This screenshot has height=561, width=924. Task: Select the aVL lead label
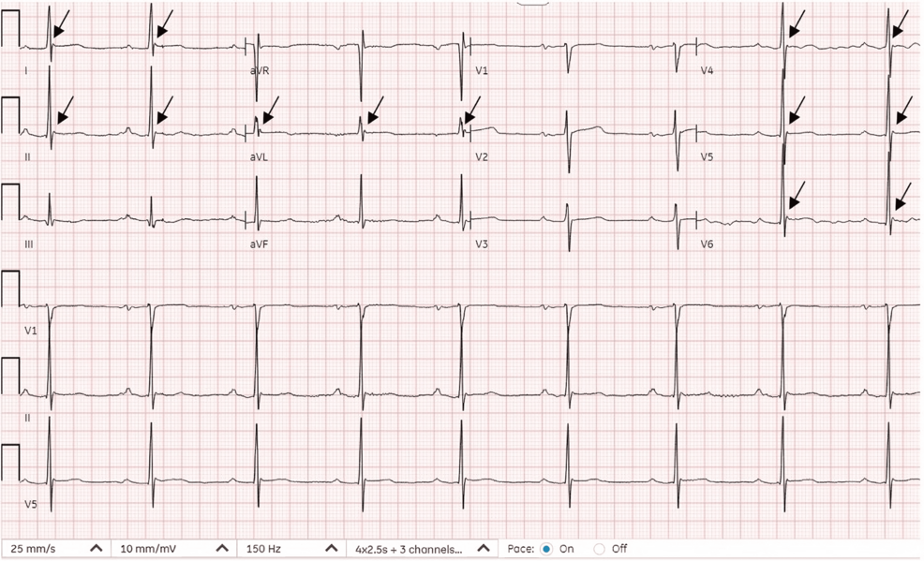259,157
